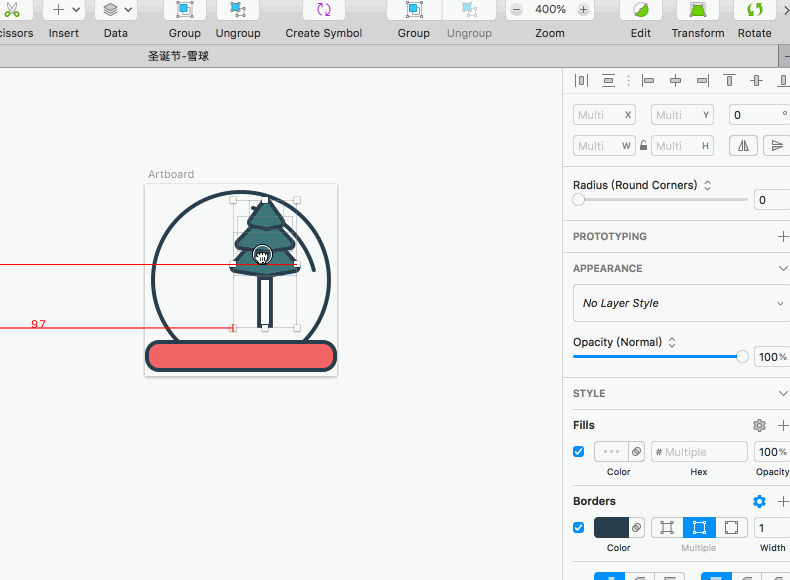This screenshot has height=580, width=790.
Task: Click the Transform tool icon
Action: point(697,10)
